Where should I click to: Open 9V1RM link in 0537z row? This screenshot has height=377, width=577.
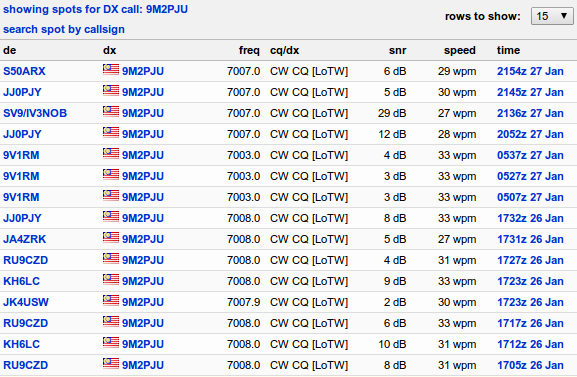tap(21, 155)
